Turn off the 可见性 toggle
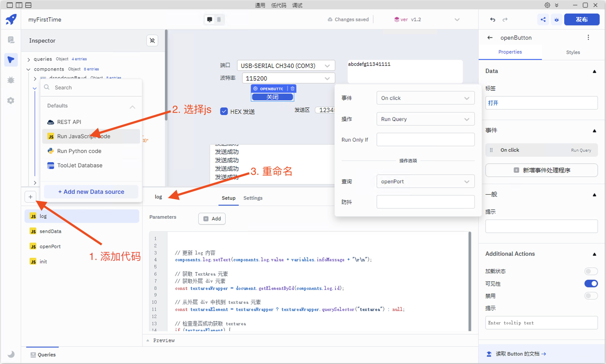The width and height of the screenshot is (606, 364). [591, 284]
